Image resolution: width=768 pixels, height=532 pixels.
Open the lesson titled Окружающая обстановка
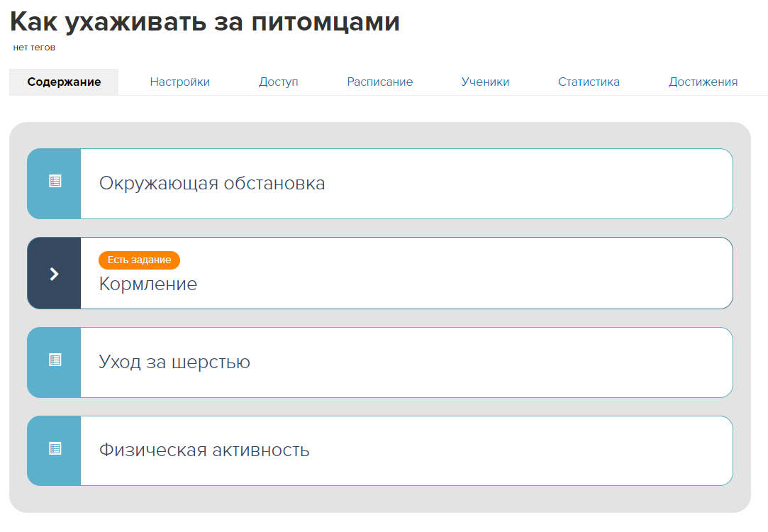[212, 184]
